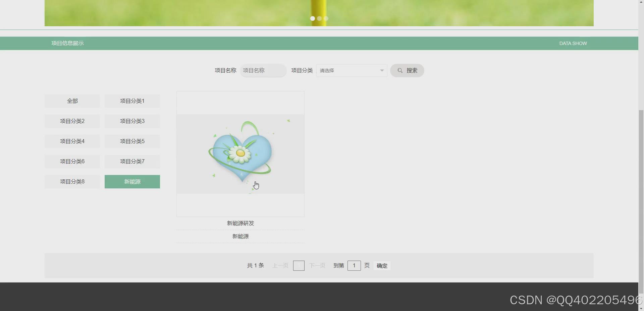Select the 全部 category filter
Screen dimensions: 644x311
(x=72, y=101)
